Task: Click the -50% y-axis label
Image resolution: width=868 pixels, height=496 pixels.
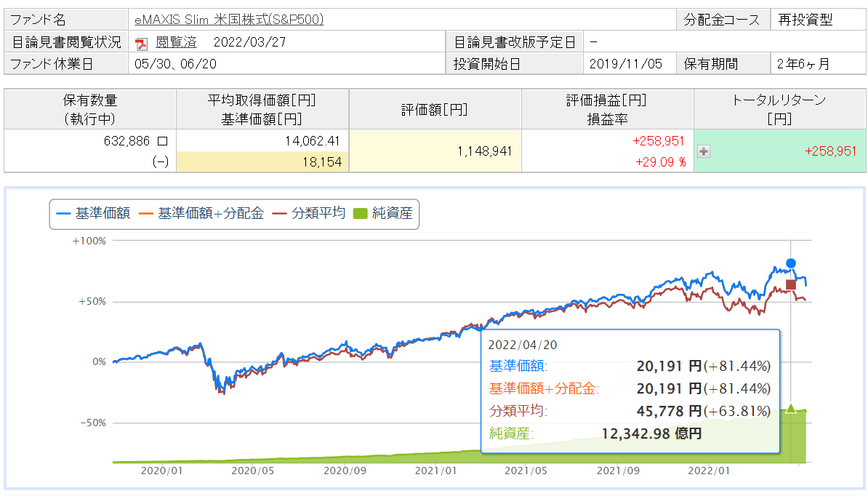Action: pos(93,423)
